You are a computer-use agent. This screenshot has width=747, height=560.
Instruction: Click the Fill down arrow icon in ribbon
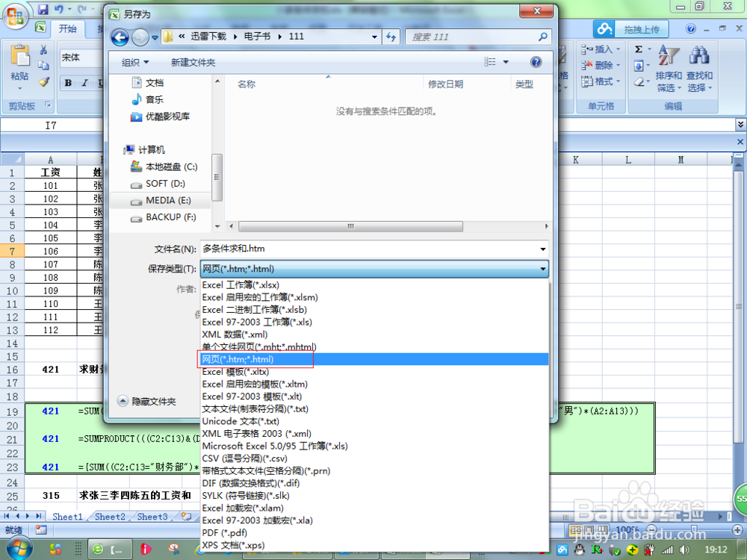639,66
